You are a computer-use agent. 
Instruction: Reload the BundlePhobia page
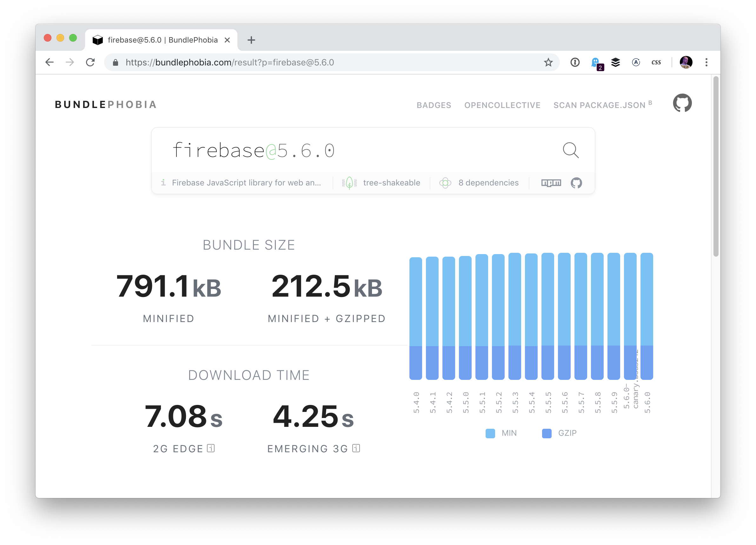90,62
